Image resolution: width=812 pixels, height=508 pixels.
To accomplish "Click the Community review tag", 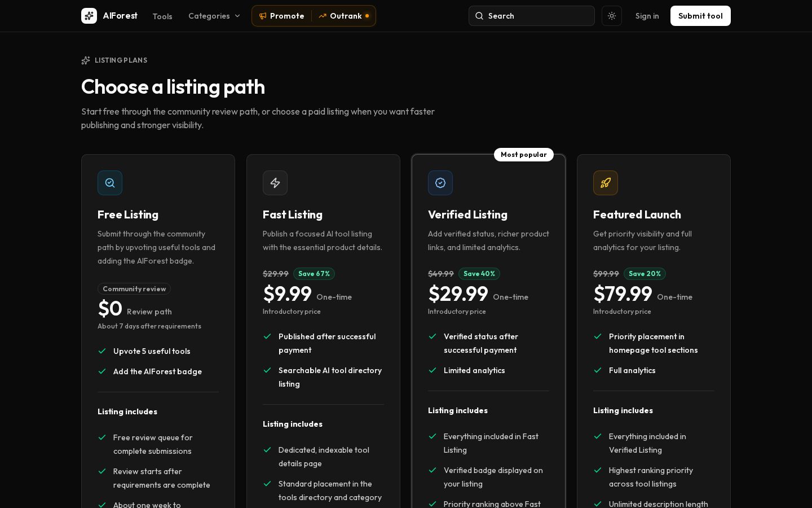I will [x=134, y=288].
